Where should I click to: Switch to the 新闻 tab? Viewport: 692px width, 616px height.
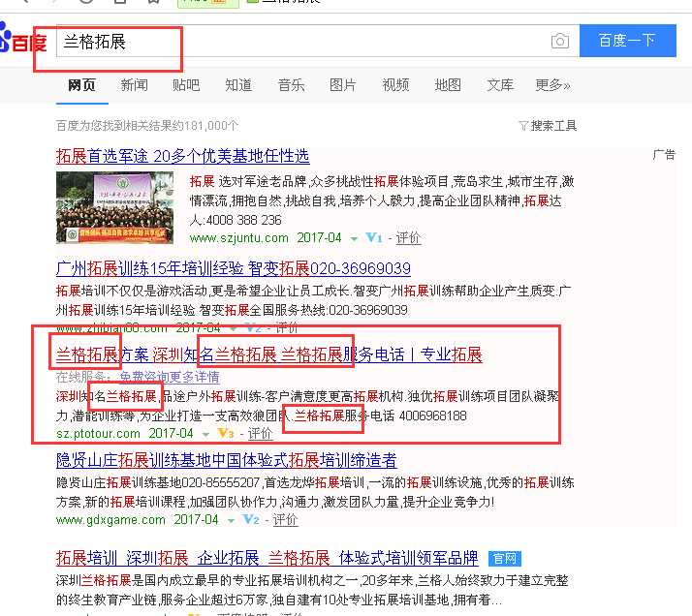(x=134, y=84)
